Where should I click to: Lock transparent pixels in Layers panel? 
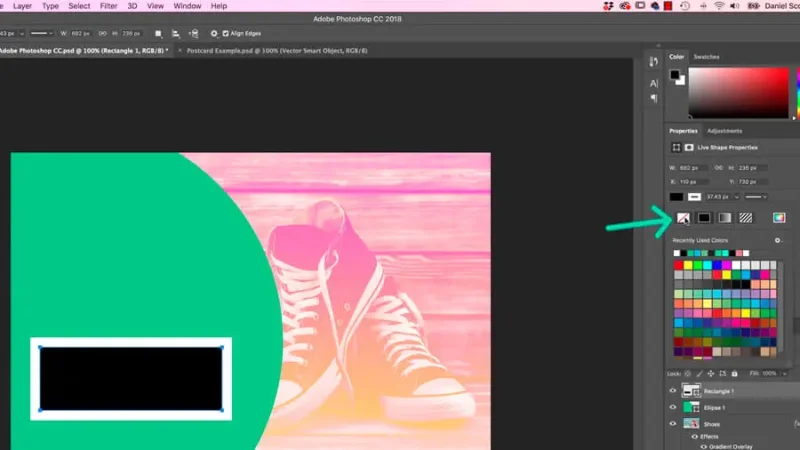click(x=687, y=374)
